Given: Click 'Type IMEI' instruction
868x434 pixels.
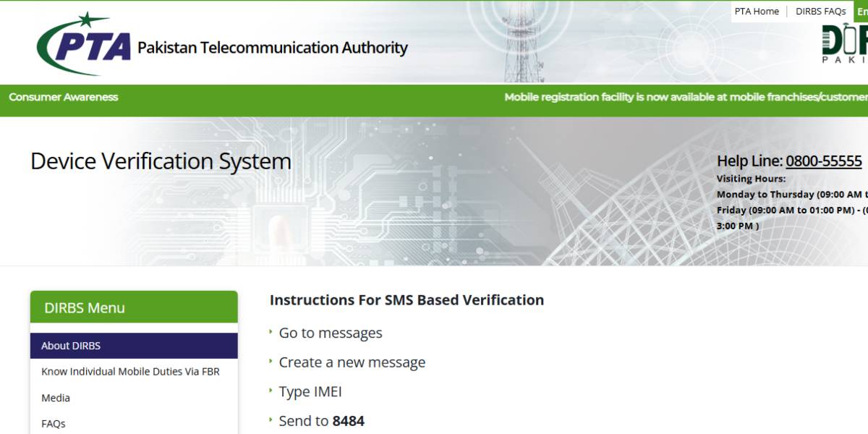Looking at the screenshot, I should [x=310, y=391].
